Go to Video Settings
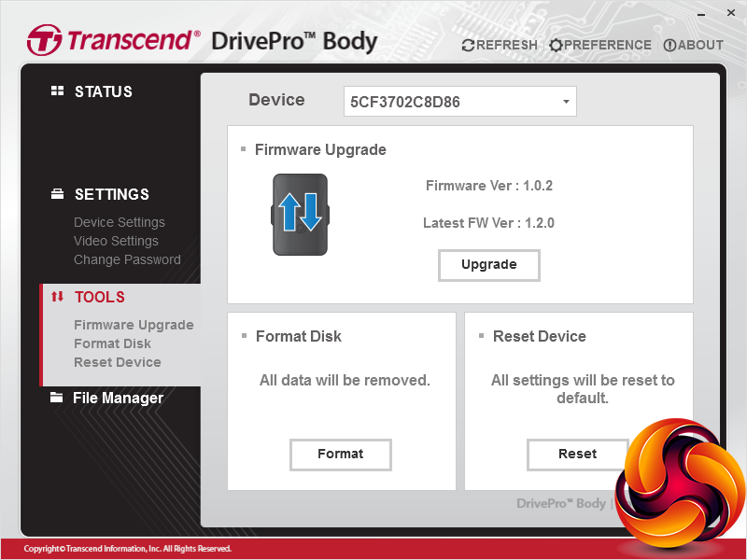Image resolution: width=747 pixels, height=560 pixels. coord(116,241)
